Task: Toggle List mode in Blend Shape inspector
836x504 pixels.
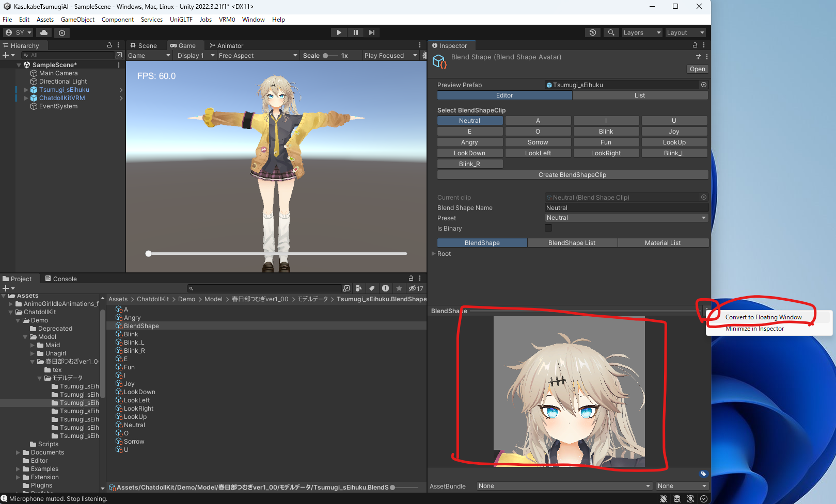Action: pyautogui.click(x=640, y=95)
